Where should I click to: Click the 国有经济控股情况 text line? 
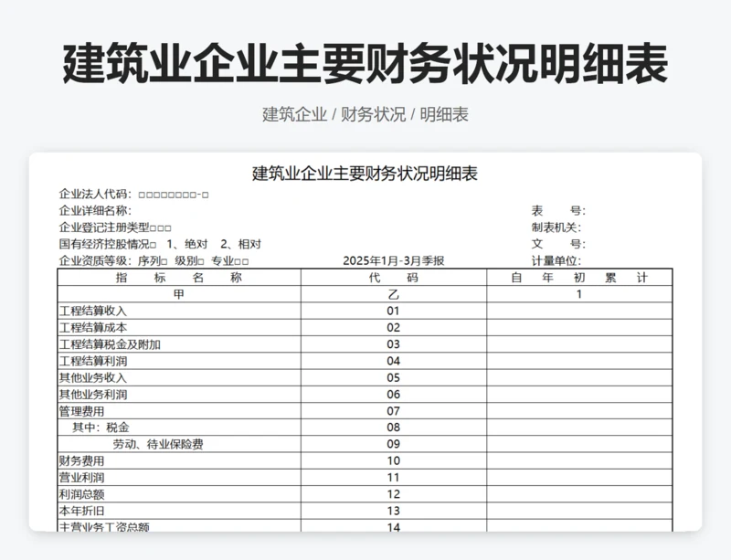(x=160, y=244)
